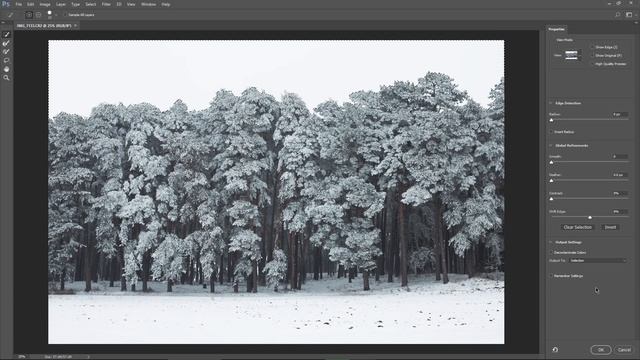The height and width of the screenshot is (360, 640).
Task: Open the View menu
Action: (x=131, y=4)
